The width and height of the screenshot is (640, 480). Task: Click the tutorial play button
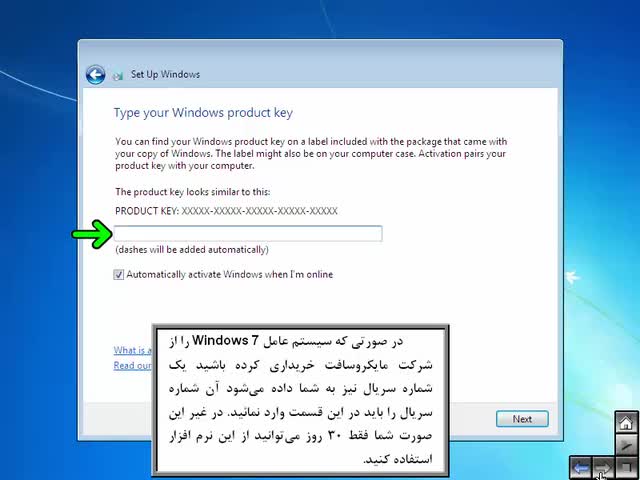[x=626, y=444]
